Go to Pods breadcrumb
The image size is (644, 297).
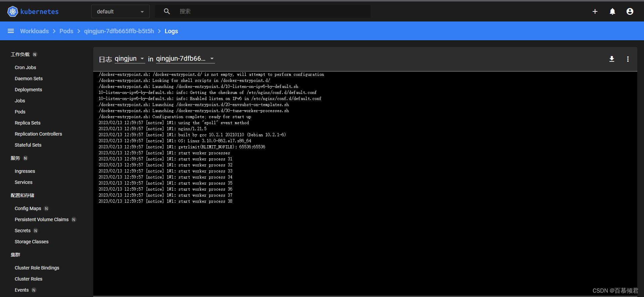[66, 31]
